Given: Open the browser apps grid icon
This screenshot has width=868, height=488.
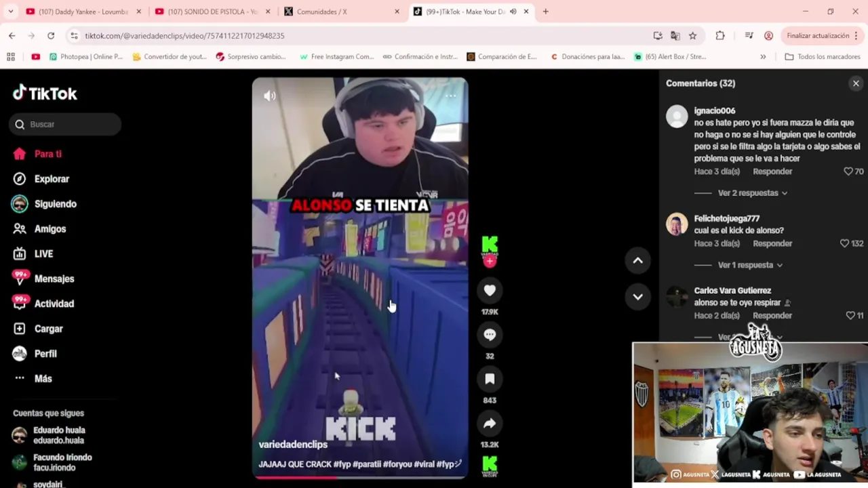Looking at the screenshot, I should point(11,57).
